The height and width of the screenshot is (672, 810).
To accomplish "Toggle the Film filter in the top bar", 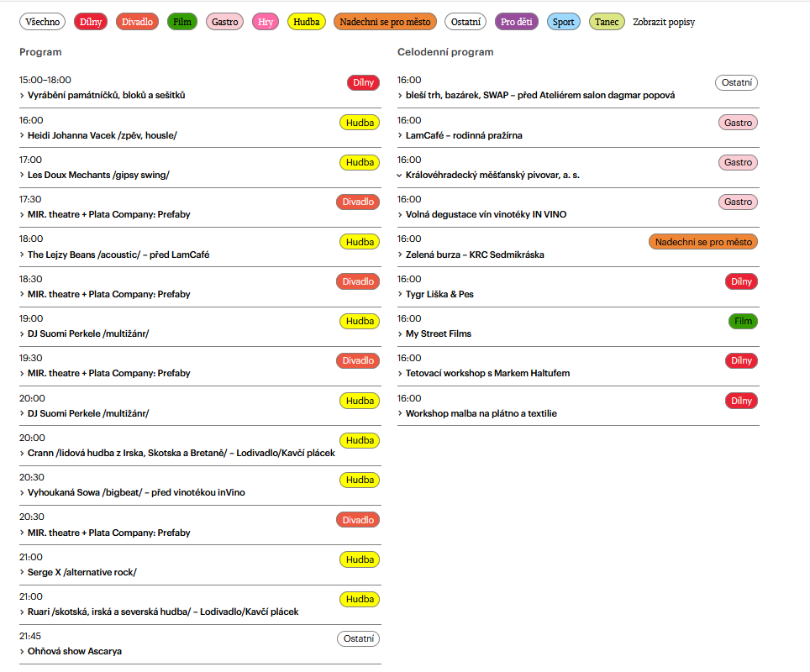I will 182,22.
